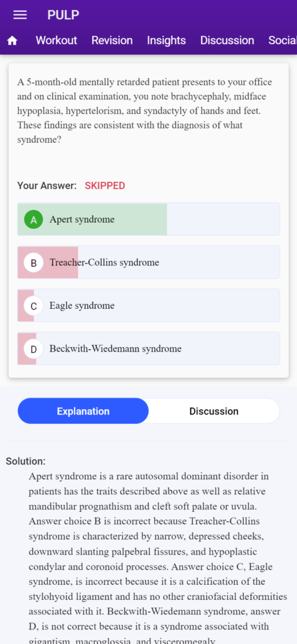297x644 pixels.
Task: Choose the Beckwith-Wiedemann syndrome answer
Action: pos(148,348)
